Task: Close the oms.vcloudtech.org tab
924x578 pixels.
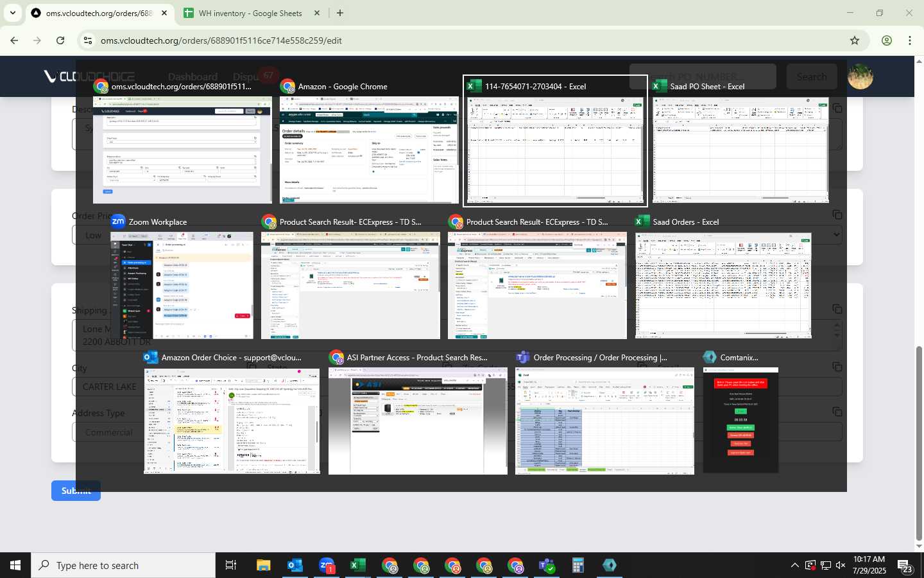Action: (x=165, y=13)
